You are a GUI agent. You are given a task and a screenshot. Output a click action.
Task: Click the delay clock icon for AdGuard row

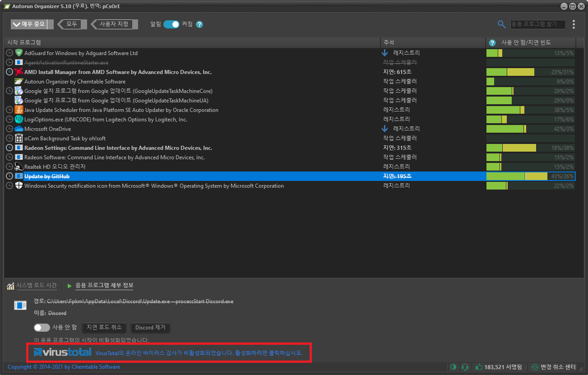pyautogui.click(x=9, y=53)
